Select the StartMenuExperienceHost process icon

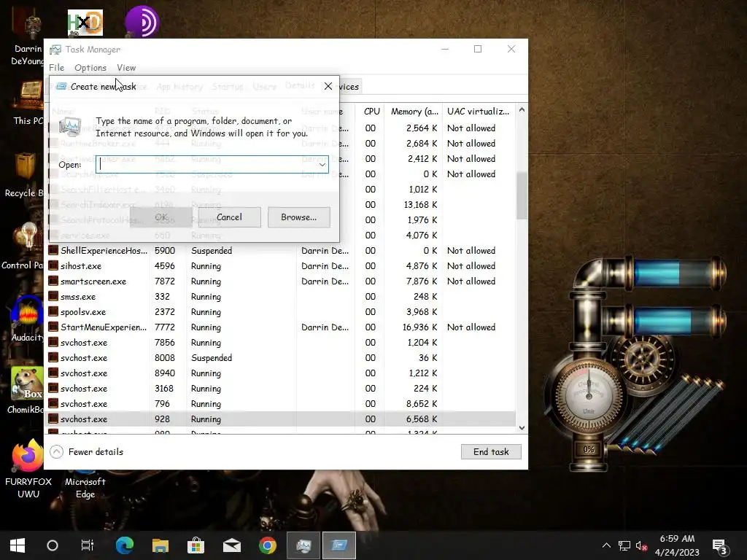point(53,327)
